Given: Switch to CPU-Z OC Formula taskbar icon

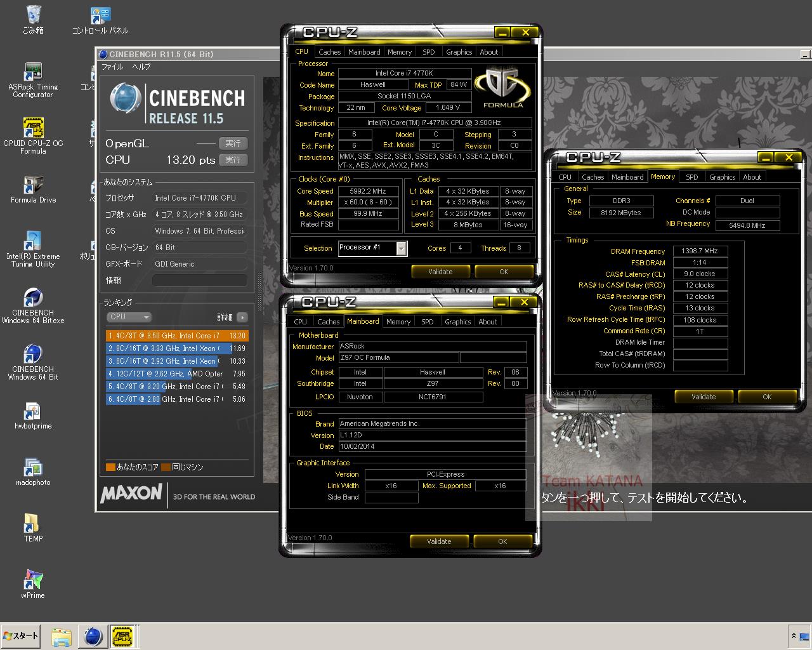Looking at the screenshot, I should [124, 636].
